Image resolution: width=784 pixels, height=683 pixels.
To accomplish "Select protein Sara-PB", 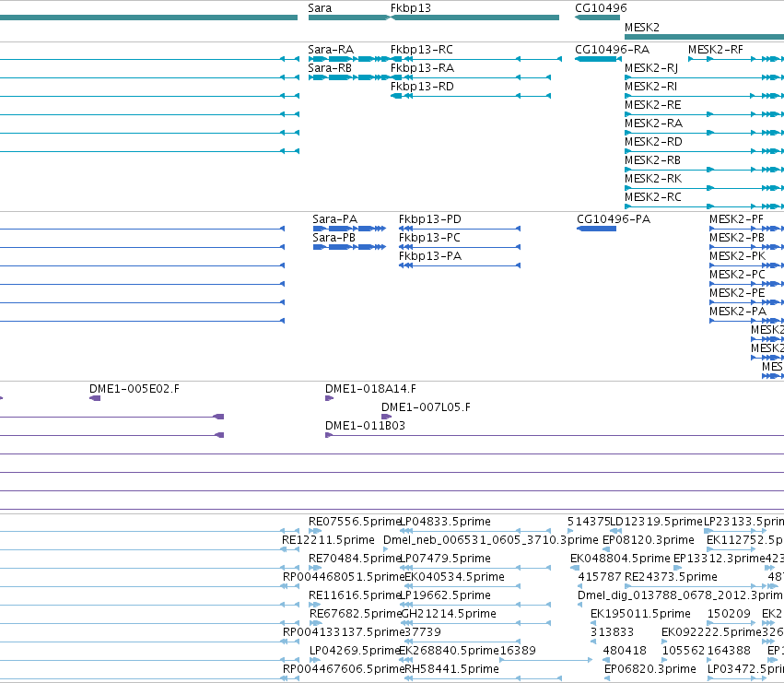I will (x=349, y=247).
